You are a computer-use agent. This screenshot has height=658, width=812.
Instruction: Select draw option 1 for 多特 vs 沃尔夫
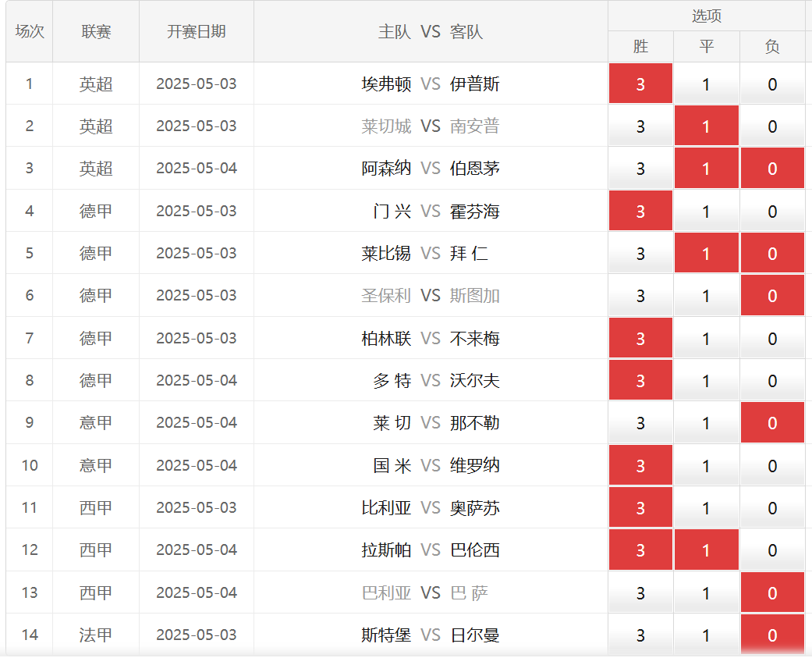pyautogui.click(x=707, y=380)
